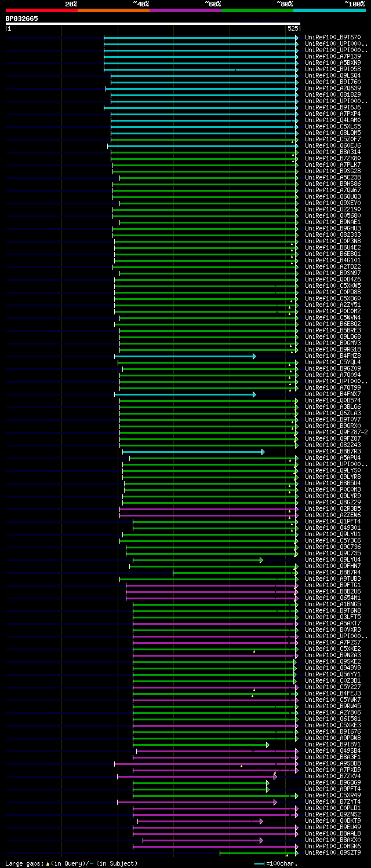Open hit UniRef100_B9T670

(x=333, y=38)
